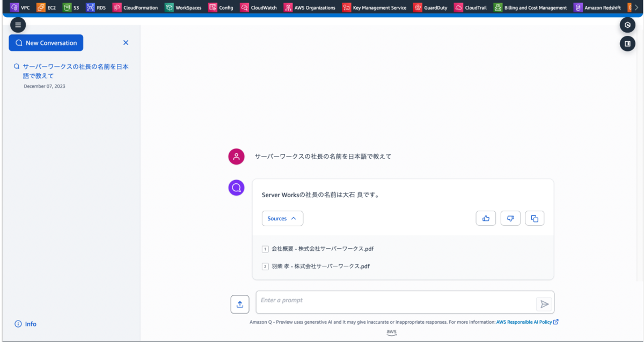This screenshot has height=342, width=644.
Task: Click the Amazon Q assistant avatar
Action: pyautogui.click(x=236, y=188)
